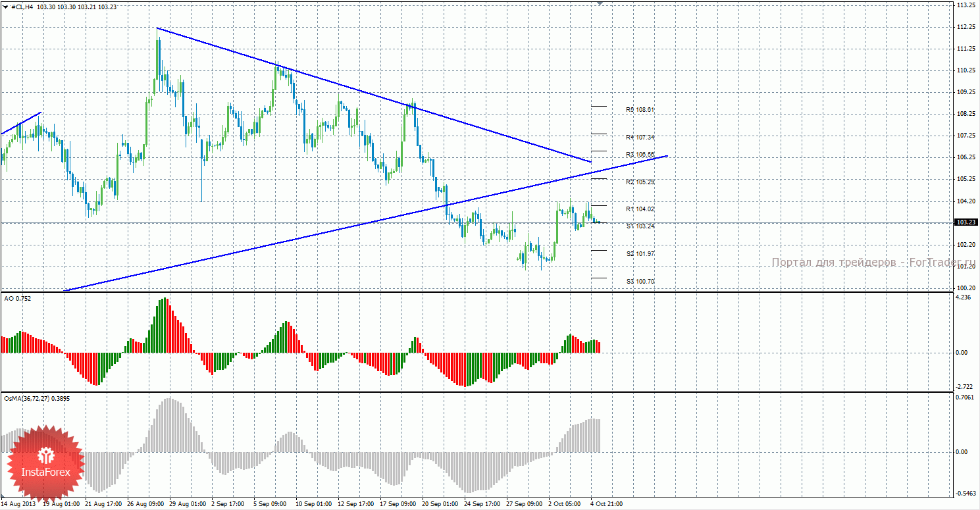Screen dimensions: 980x510
Task: Click the "R2 105.29" pivot label
Action: point(640,182)
